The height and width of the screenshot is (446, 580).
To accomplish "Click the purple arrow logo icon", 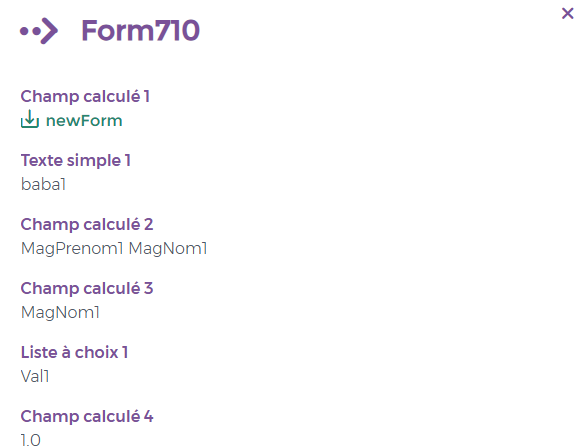I will pyautogui.click(x=39, y=31).
